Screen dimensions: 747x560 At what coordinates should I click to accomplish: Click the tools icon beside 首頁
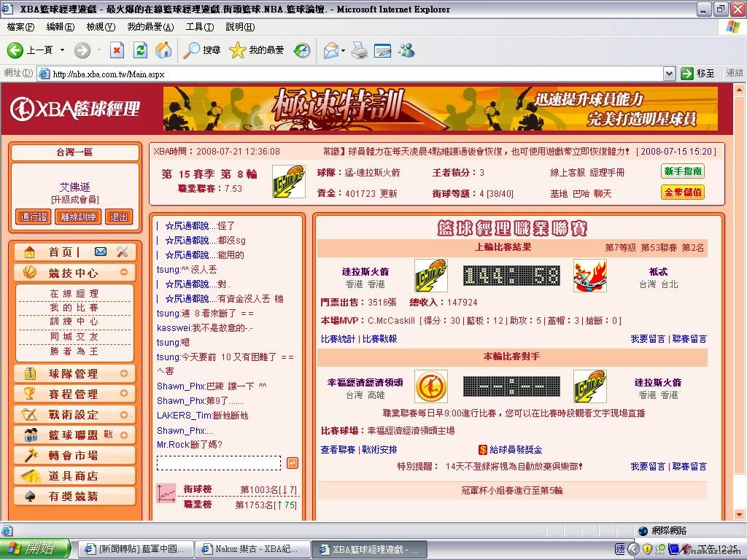pyautogui.click(x=122, y=252)
